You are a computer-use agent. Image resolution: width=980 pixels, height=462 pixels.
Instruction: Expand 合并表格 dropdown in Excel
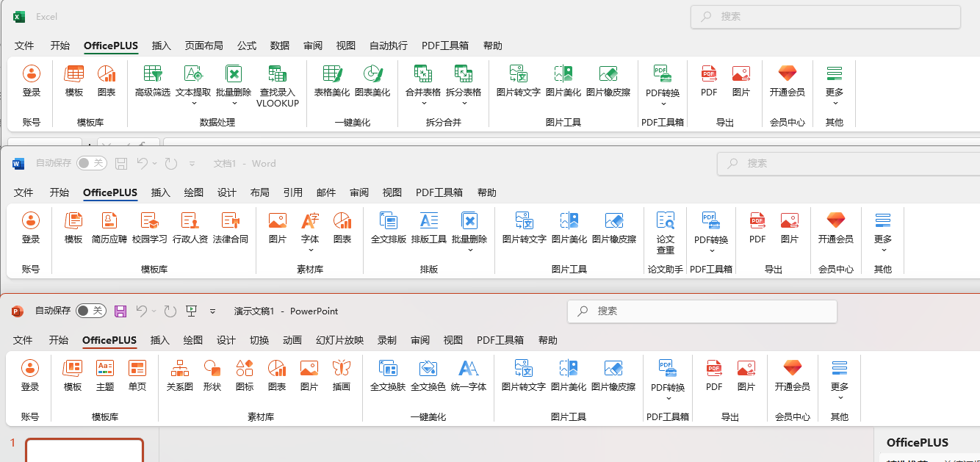[423, 104]
